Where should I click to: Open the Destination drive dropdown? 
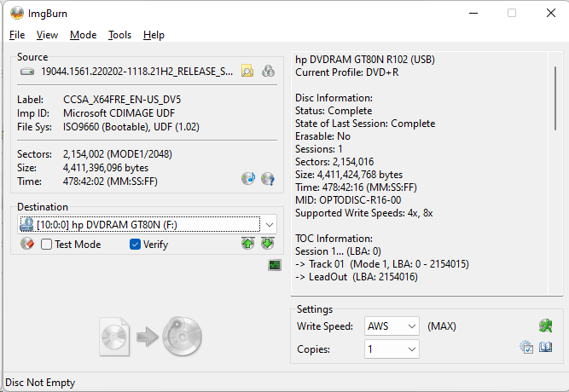[270, 224]
